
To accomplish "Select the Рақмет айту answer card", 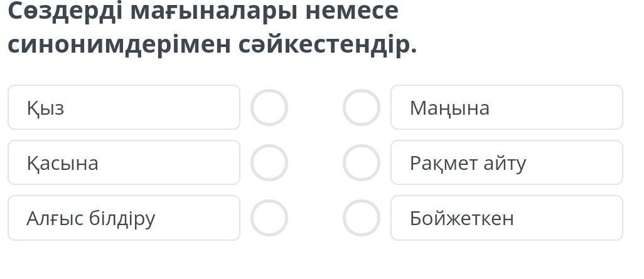I will tap(507, 163).
